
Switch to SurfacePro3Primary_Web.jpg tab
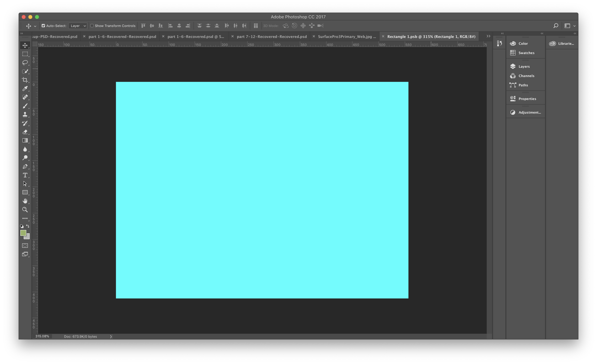pyautogui.click(x=347, y=36)
